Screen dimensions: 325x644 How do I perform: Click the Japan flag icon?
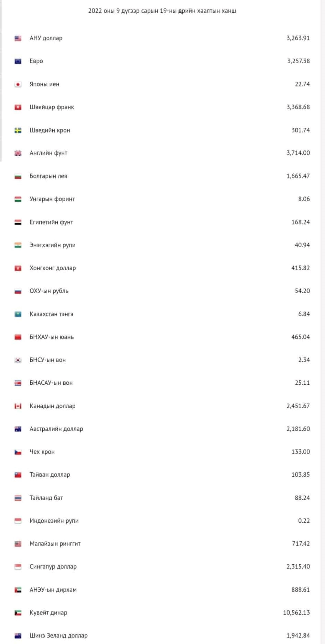pyautogui.click(x=18, y=84)
